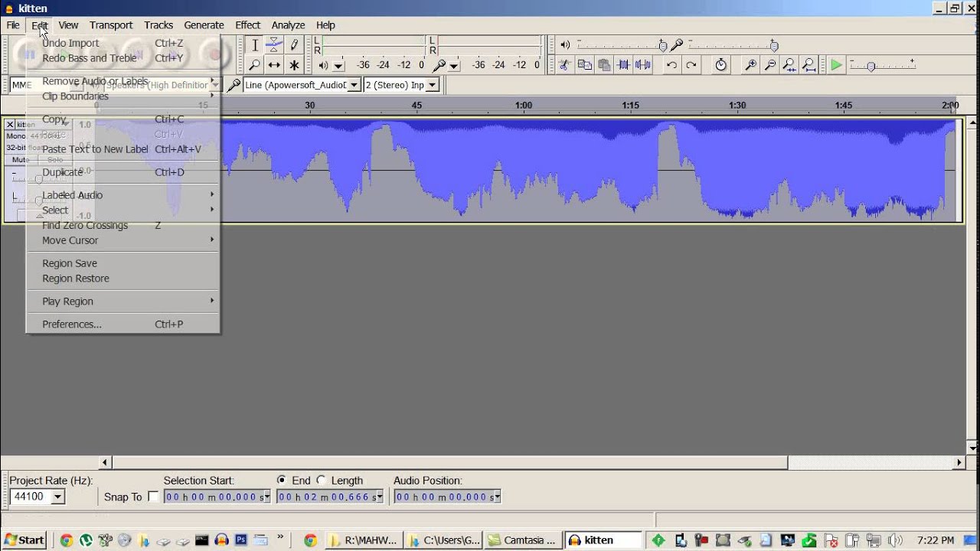The width and height of the screenshot is (980, 551).
Task: Open the Transport menu
Action: (x=111, y=25)
